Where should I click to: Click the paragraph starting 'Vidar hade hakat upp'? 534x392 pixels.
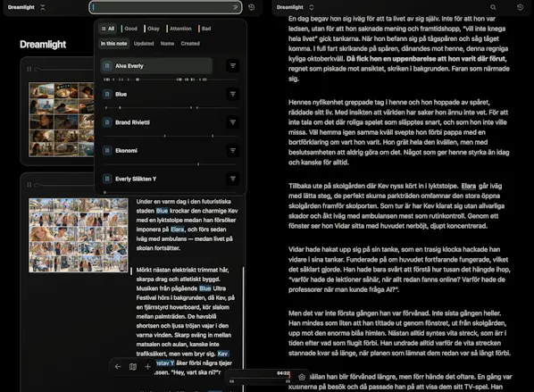coord(399,270)
